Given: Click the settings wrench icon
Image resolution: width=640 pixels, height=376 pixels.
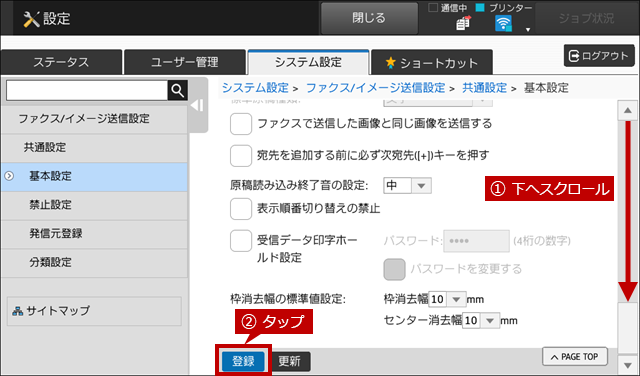Looking at the screenshot, I should tap(31, 19).
